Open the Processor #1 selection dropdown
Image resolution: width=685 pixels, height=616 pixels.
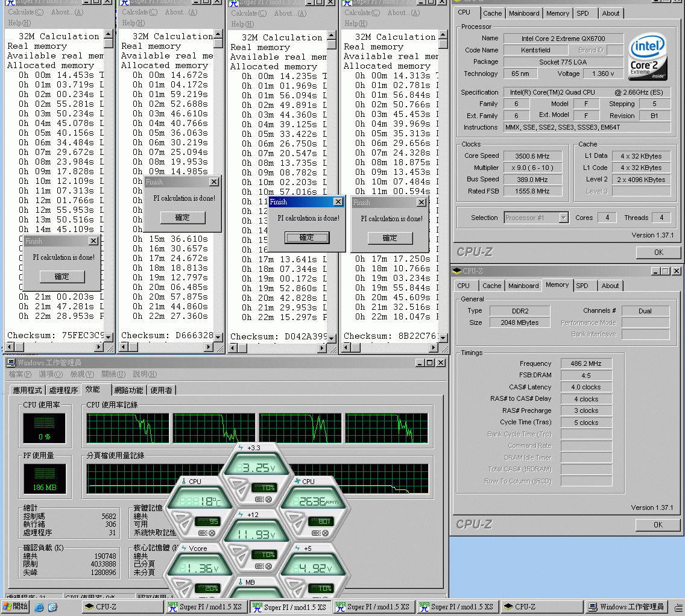tap(564, 218)
